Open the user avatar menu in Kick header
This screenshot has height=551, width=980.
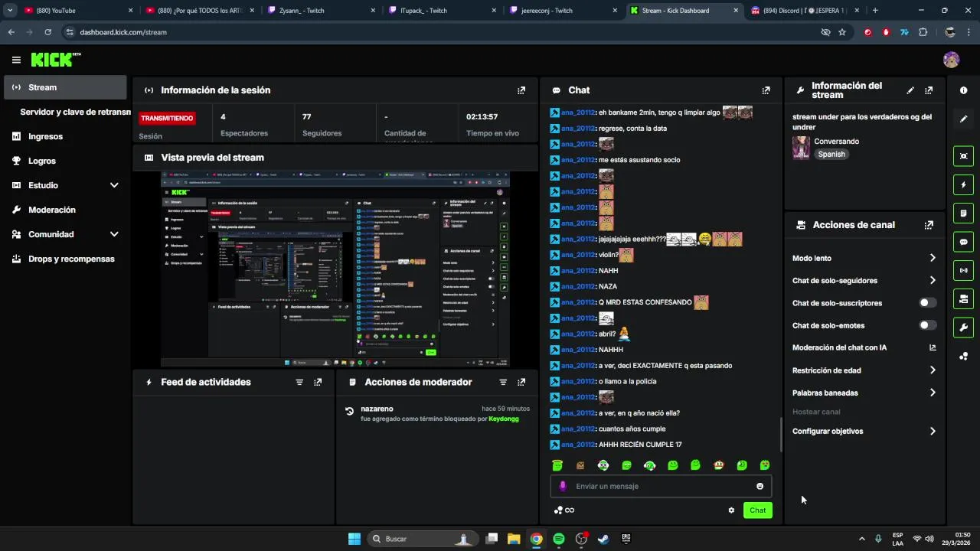point(951,60)
